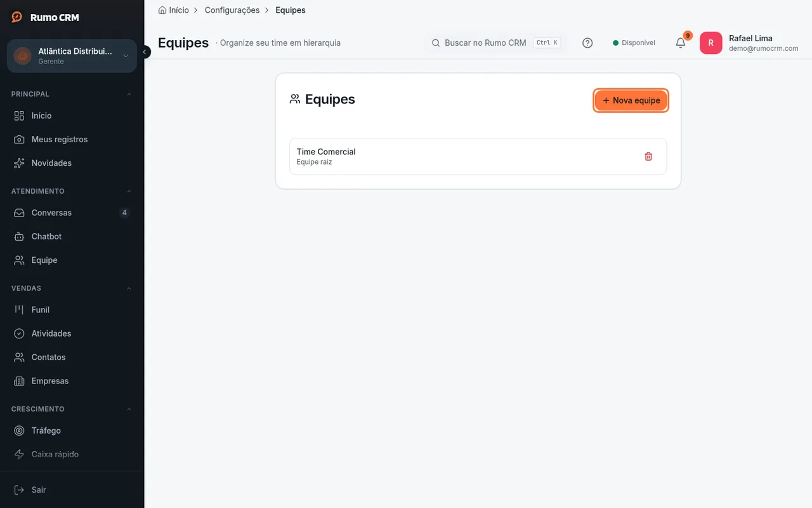812x508 pixels.
Task: Click the Equipes breadcrumb text
Action: click(x=291, y=10)
